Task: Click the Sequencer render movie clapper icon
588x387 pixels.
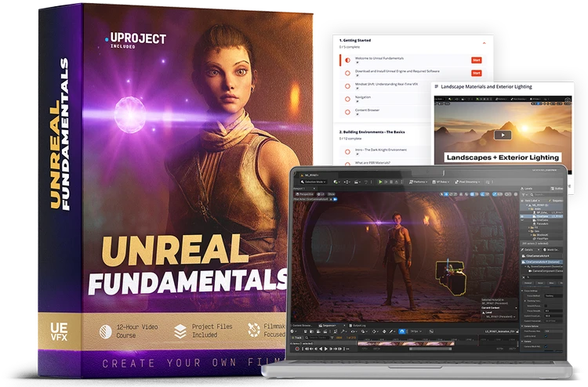Action: point(325,331)
